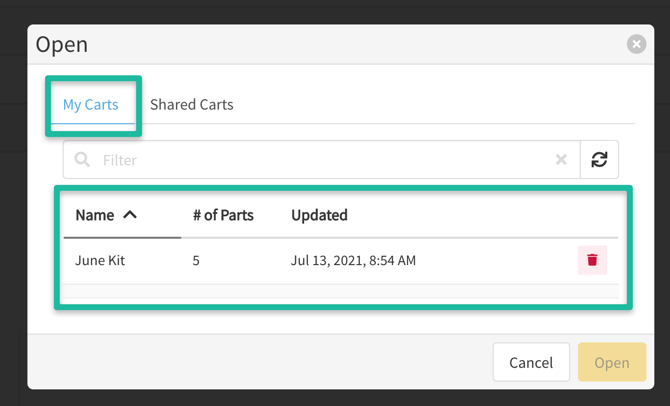Screen dimensions: 670x406
Task: Click the dialog footer left of Cancel
Action: coord(260,362)
